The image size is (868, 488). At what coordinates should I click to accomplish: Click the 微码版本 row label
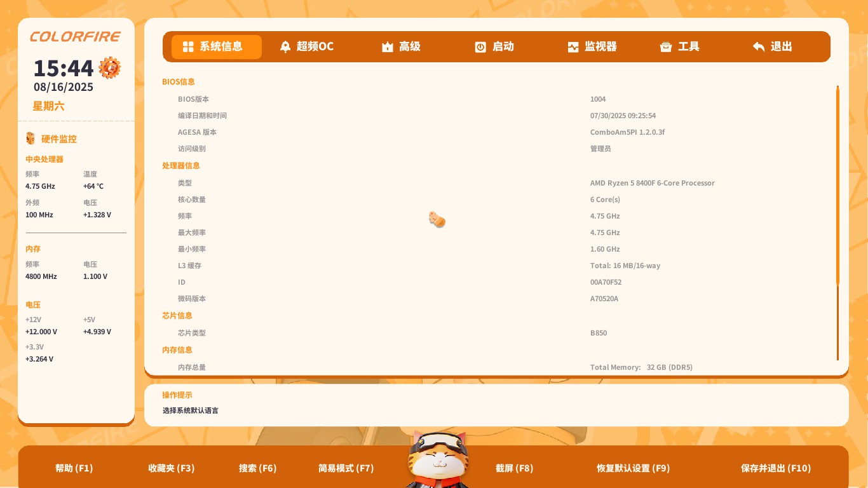[x=192, y=299]
